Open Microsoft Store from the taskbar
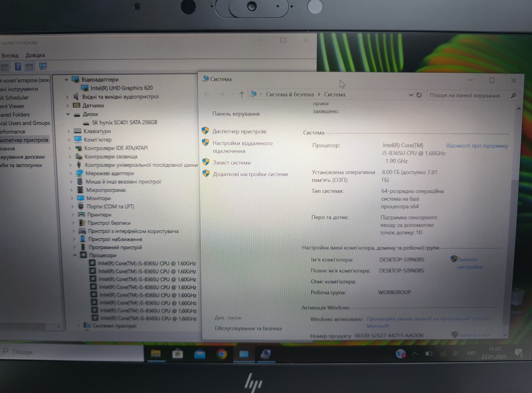Image resolution: width=532 pixels, height=393 pixels. pyautogui.click(x=177, y=353)
